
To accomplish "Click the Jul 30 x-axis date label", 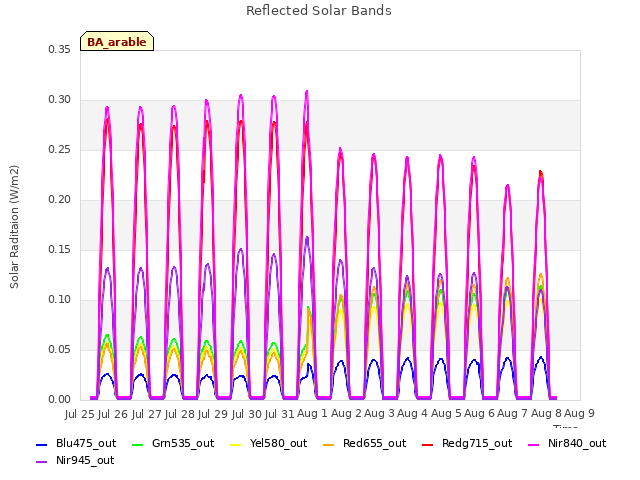I will coord(247,414).
